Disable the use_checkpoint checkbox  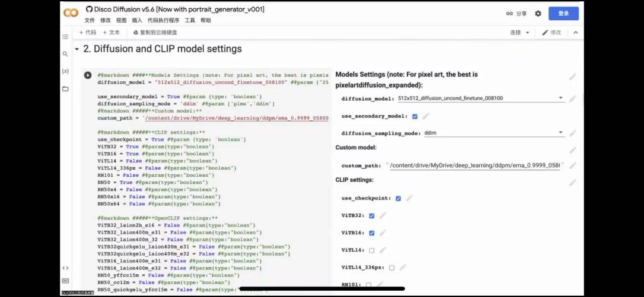[x=398, y=198]
